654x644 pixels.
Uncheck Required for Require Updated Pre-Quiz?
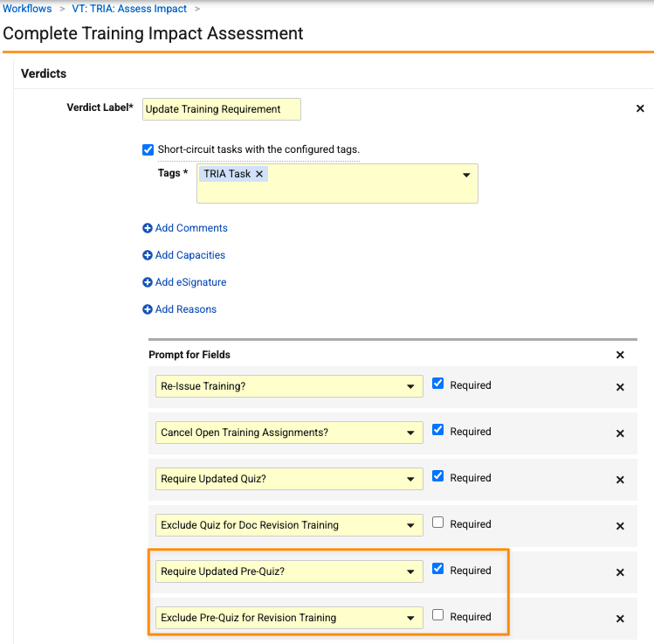(437, 569)
